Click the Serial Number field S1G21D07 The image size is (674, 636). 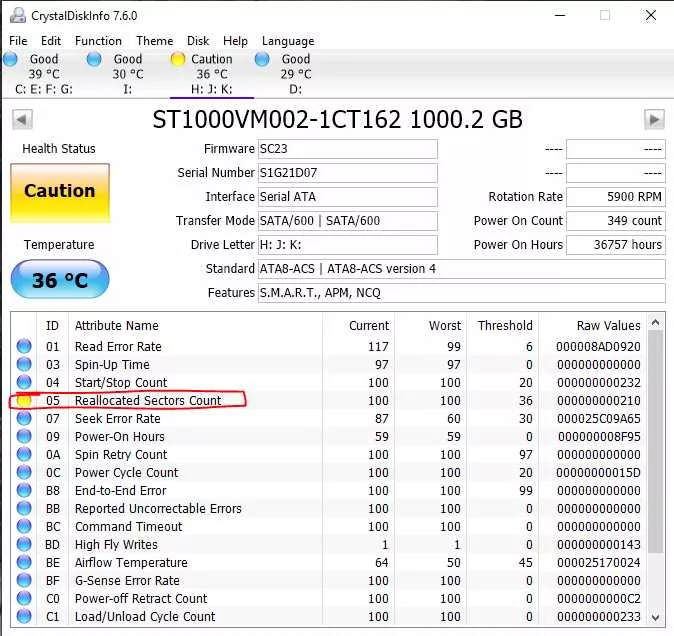pyautogui.click(x=347, y=173)
